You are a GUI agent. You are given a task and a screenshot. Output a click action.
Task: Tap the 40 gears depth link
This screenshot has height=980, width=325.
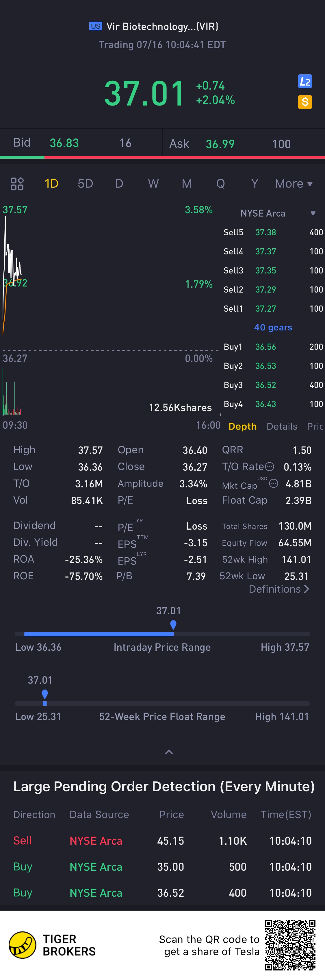pyautogui.click(x=273, y=327)
